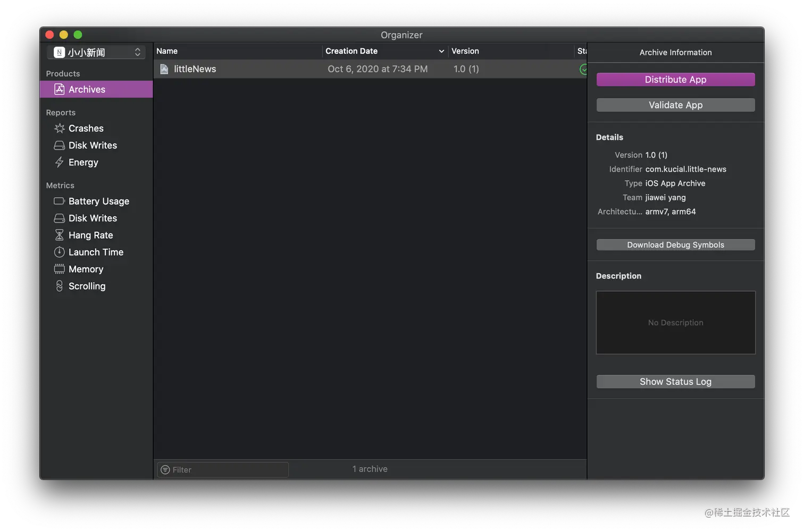Click Download Debug Symbols button
This screenshot has width=804, height=532.
pyautogui.click(x=675, y=245)
